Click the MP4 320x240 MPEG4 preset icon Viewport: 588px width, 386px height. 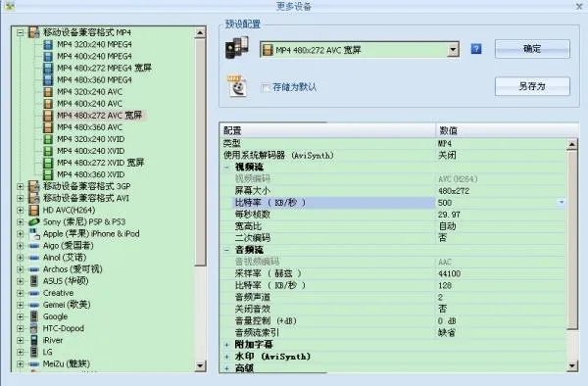point(48,45)
